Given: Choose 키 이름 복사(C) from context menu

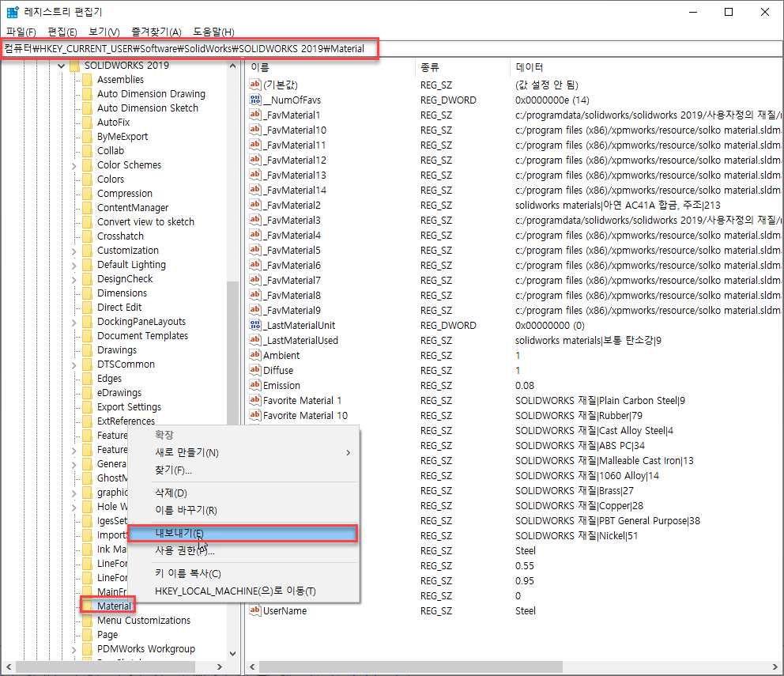Looking at the screenshot, I should [243, 573].
